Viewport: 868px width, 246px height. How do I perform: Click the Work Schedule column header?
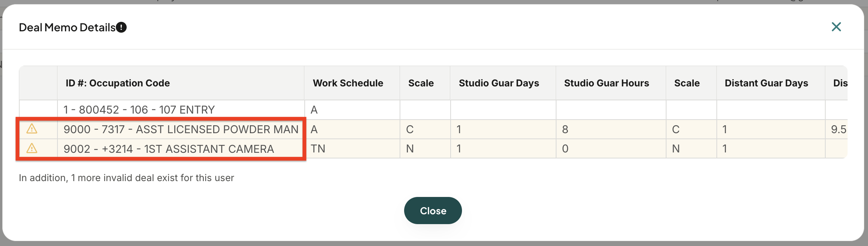(x=348, y=83)
